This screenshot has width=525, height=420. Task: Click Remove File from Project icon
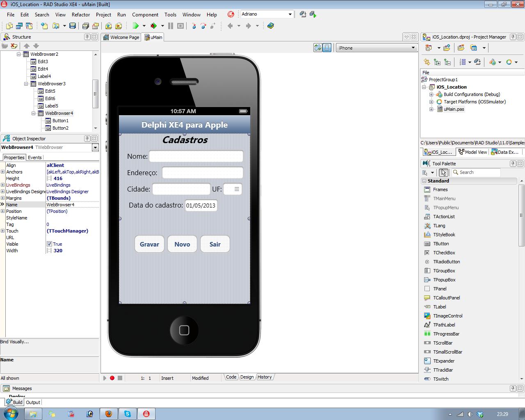click(x=118, y=26)
